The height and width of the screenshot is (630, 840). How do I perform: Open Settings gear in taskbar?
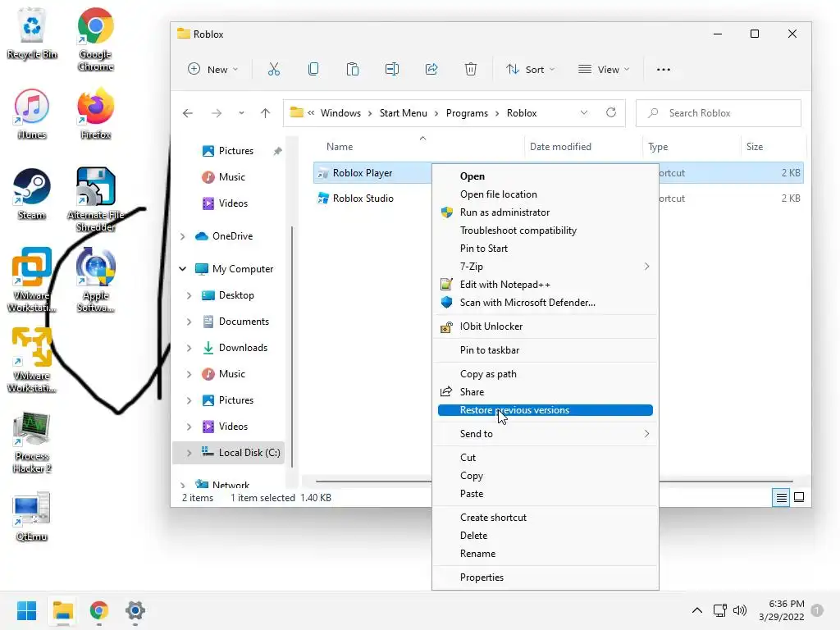pos(135,610)
